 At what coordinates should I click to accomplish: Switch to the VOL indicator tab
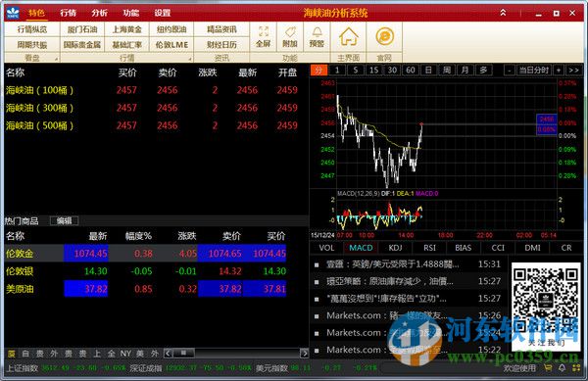click(326, 248)
